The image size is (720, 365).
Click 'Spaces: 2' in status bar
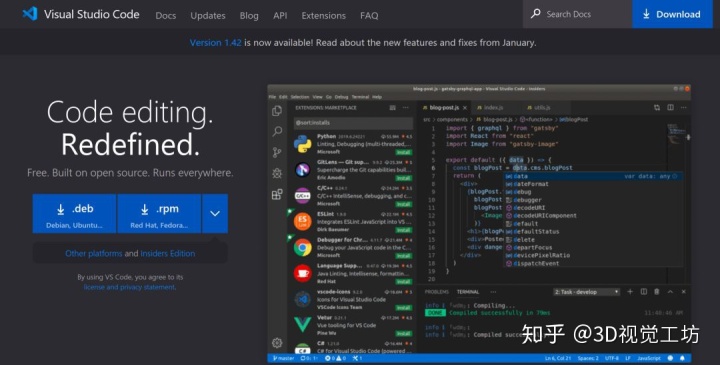pos(588,359)
